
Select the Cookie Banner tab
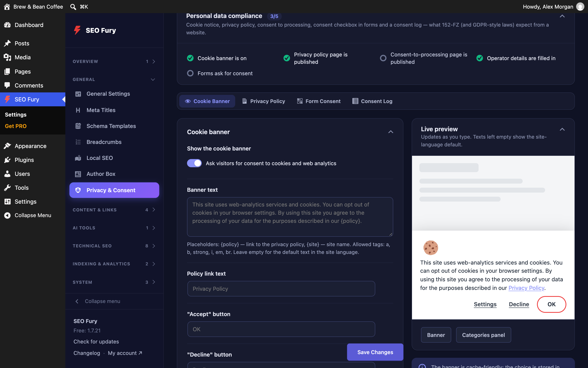click(207, 101)
